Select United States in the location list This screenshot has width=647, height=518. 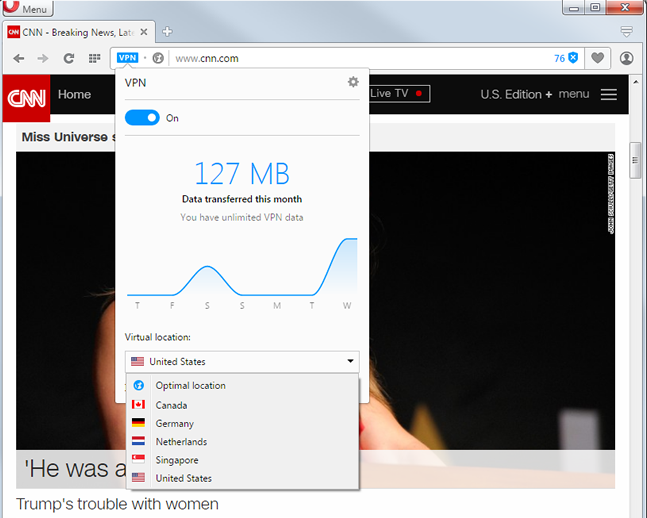(x=243, y=478)
